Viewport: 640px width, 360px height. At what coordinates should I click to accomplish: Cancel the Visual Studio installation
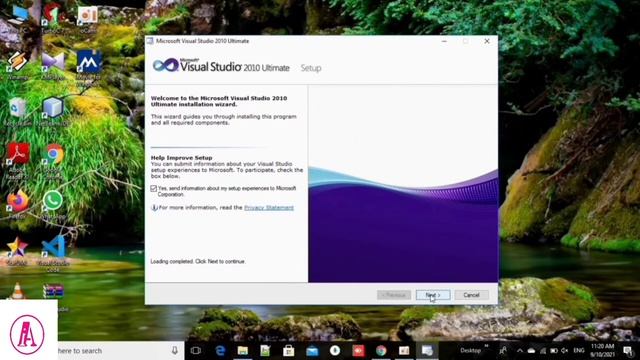click(471, 295)
